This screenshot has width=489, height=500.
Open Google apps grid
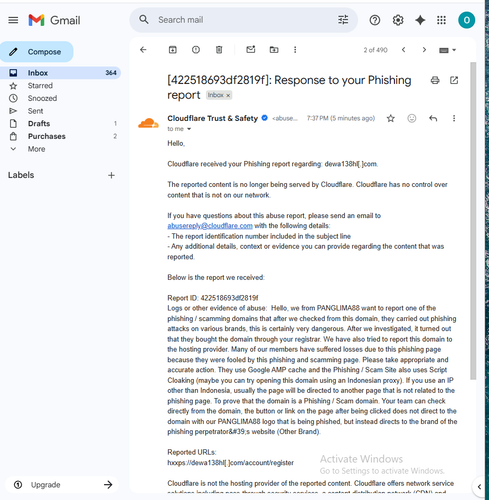441,20
